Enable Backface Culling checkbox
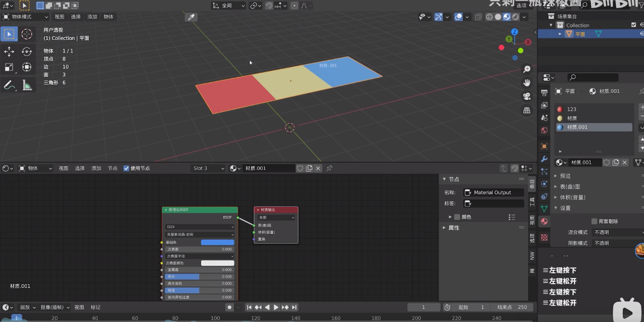 [594, 221]
